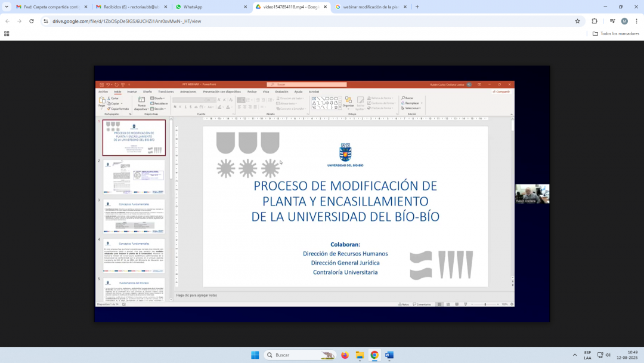Image resolution: width=644 pixels, height=363 pixels.
Task: Open Firefox from the taskbar
Action: click(345, 355)
